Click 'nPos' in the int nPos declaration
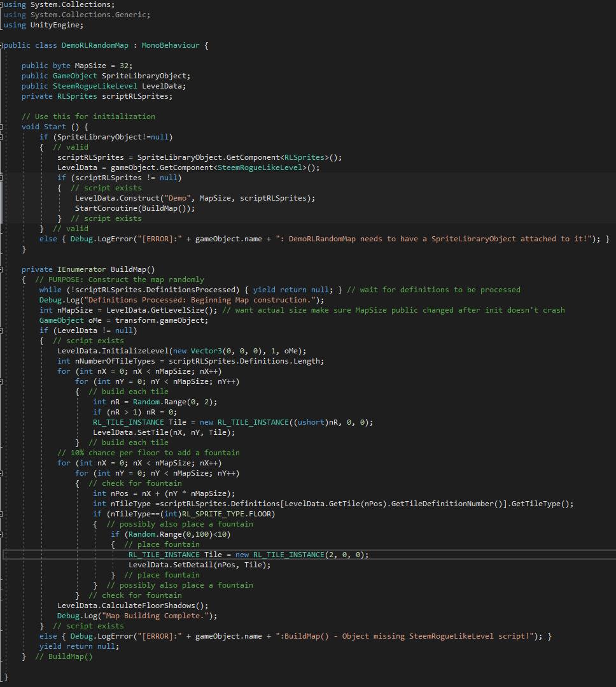Viewport: 616px width, 687px height. coord(120,494)
